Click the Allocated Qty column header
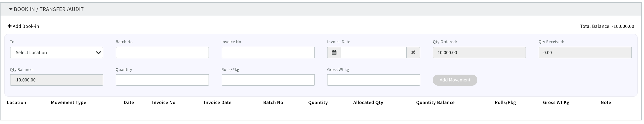Viewport: 644px width, 124px height. point(368,102)
